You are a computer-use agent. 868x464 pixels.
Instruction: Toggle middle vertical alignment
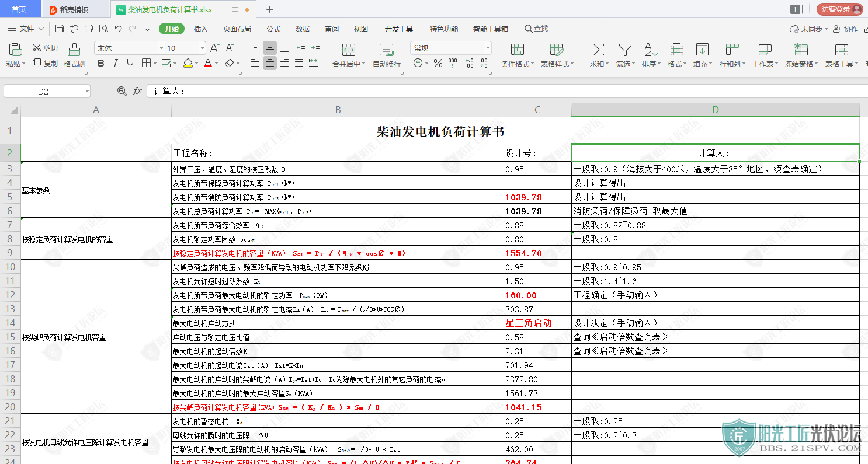coord(270,48)
